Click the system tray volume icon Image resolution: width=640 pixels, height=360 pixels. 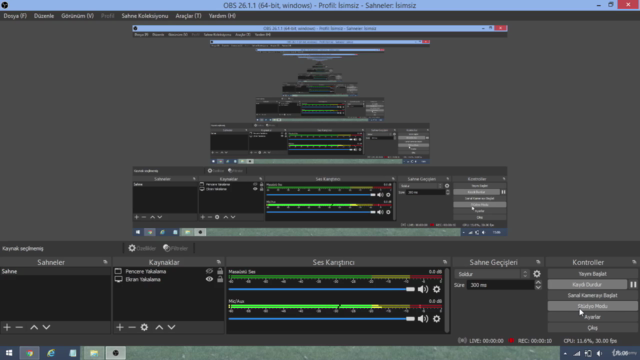click(x=599, y=353)
